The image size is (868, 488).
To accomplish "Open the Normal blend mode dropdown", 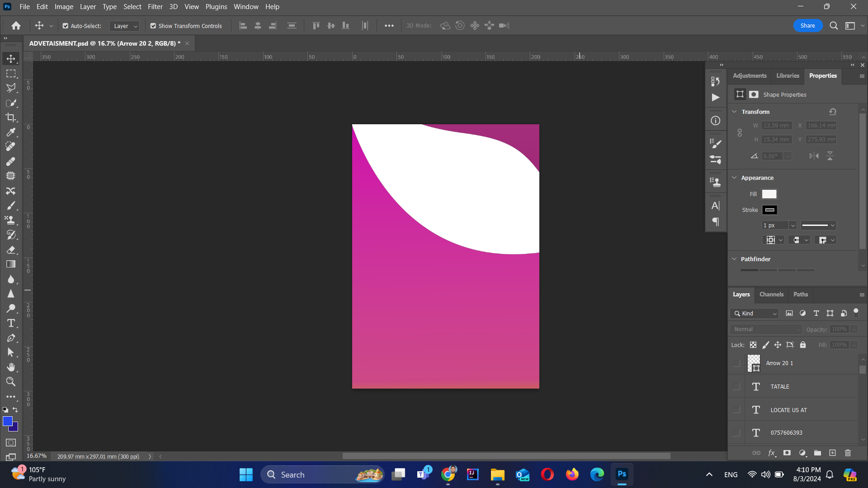I will click(x=766, y=329).
